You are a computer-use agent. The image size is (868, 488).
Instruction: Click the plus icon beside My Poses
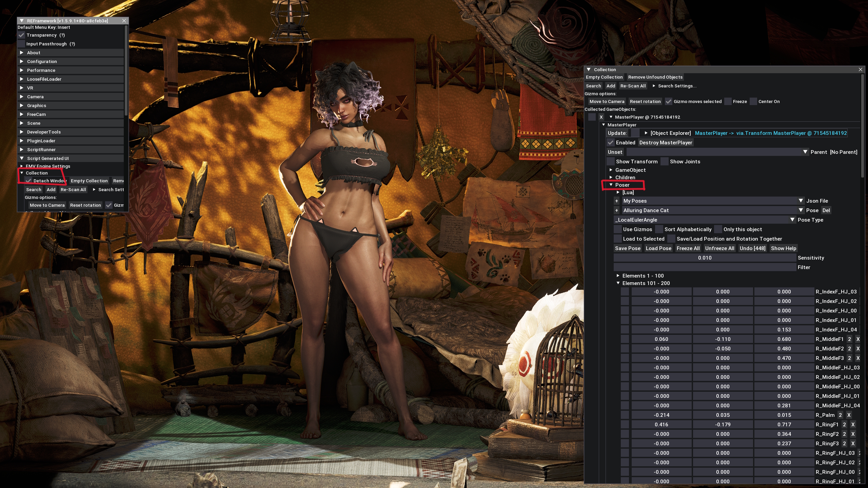point(617,201)
